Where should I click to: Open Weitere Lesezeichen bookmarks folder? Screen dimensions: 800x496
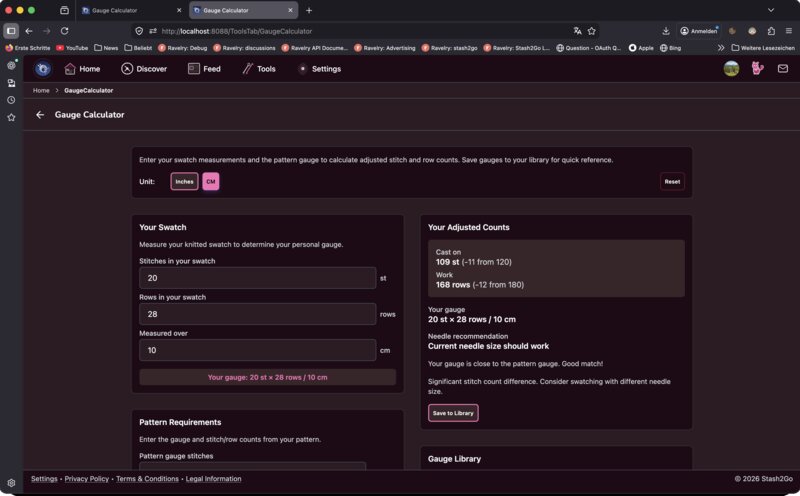(x=763, y=47)
